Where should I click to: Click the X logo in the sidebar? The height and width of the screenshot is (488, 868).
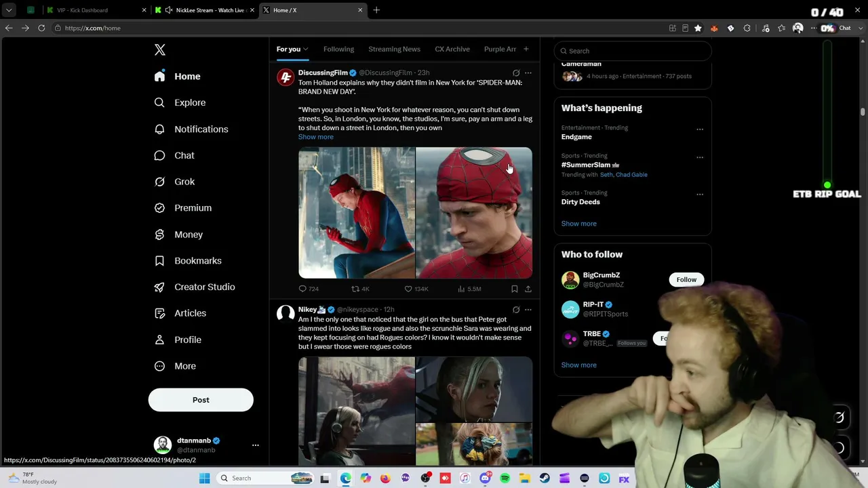[x=160, y=49]
